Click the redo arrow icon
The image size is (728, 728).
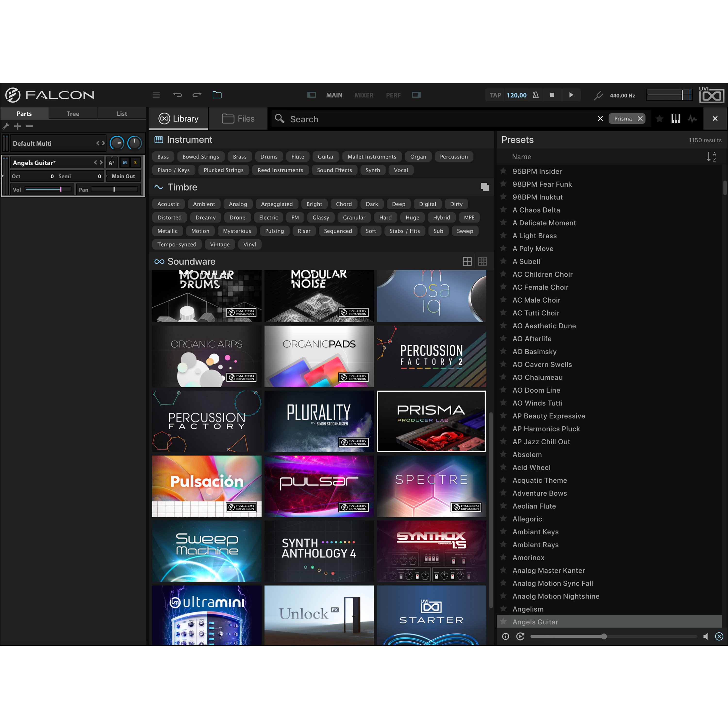tap(197, 95)
